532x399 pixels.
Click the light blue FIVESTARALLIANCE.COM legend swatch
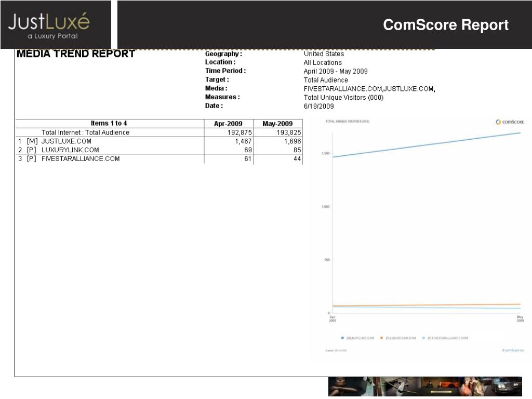tap(423, 338)
